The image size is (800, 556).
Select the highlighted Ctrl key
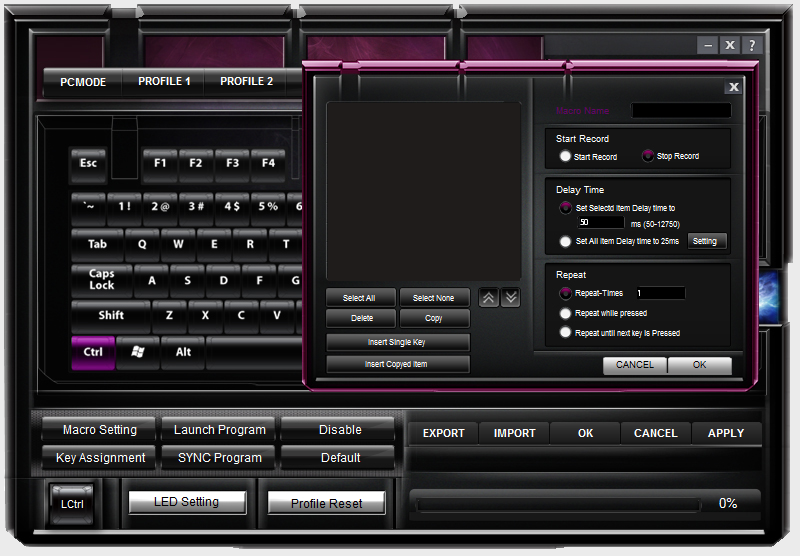pyautogui.click(x=92, y=352)
